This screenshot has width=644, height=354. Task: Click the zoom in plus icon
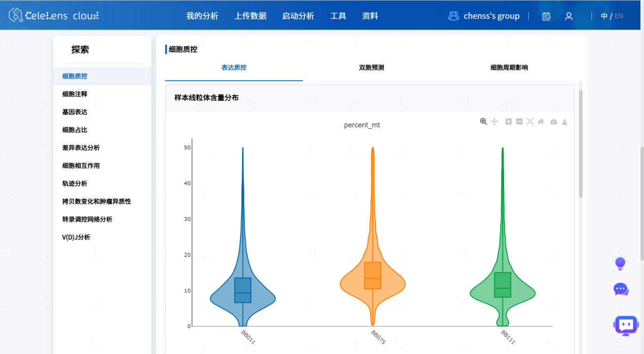tap(508, 122)
